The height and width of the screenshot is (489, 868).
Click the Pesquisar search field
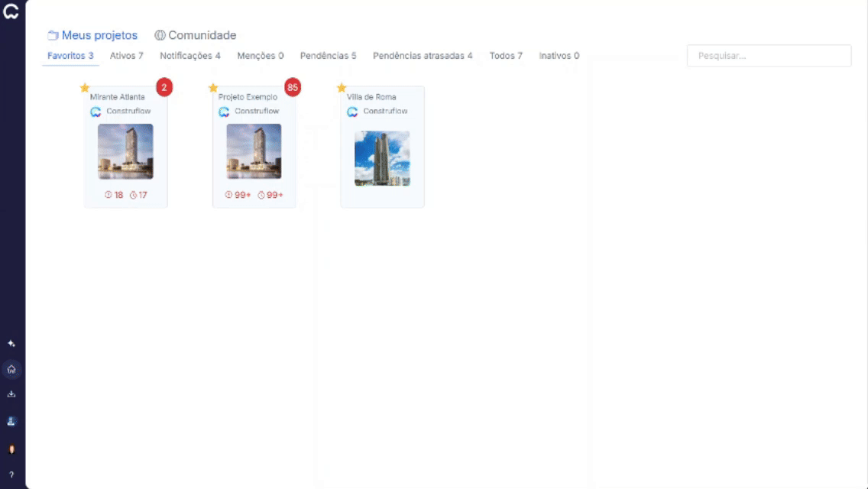(x=769, y=56)
